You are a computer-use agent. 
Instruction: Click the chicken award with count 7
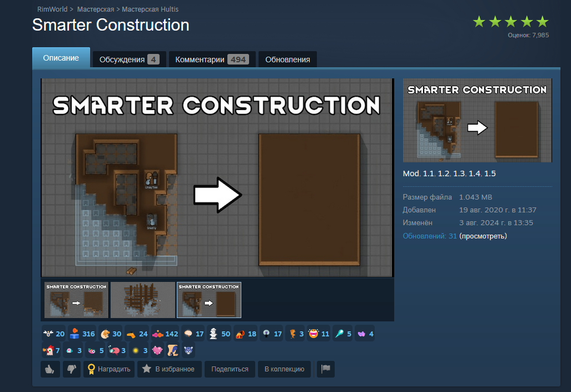[x=51, y=350]
